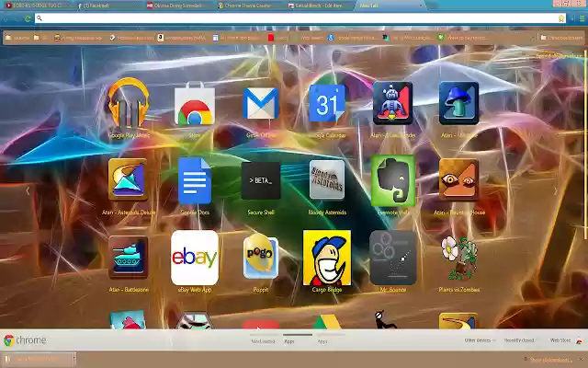The height and width of the screenshot is (368, 588).
Task: Go to the next apps page arrow
Action: pyautogui.click(x=556, y=191)
